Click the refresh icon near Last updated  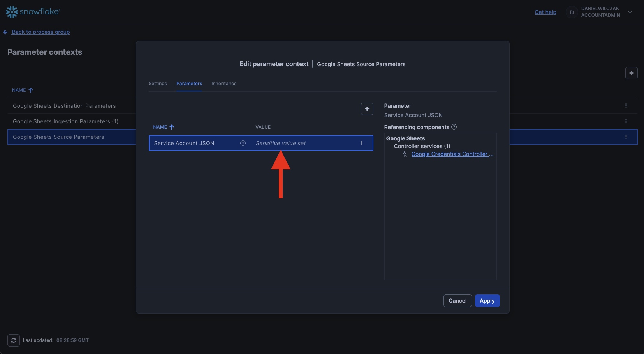[14, 340]
